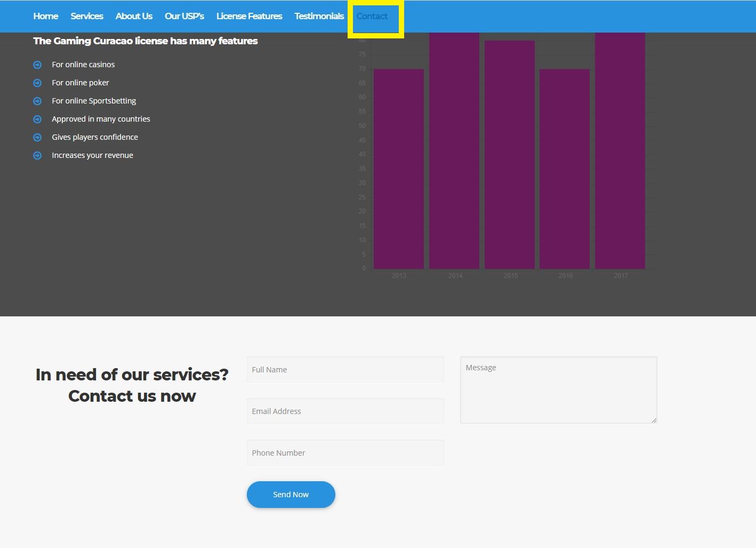This screenshot has height=557, width=756.
Task: Click the 2013 bar in the chart
Action: [399, 169]
